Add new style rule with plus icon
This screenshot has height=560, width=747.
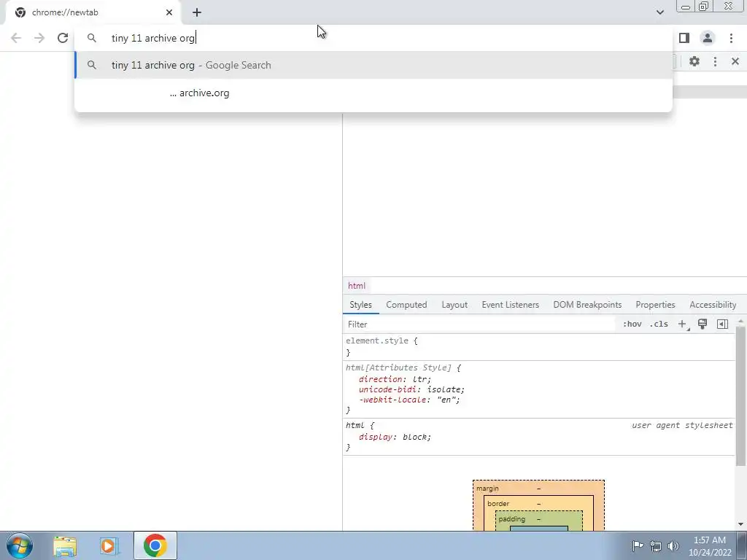(682, 324)
